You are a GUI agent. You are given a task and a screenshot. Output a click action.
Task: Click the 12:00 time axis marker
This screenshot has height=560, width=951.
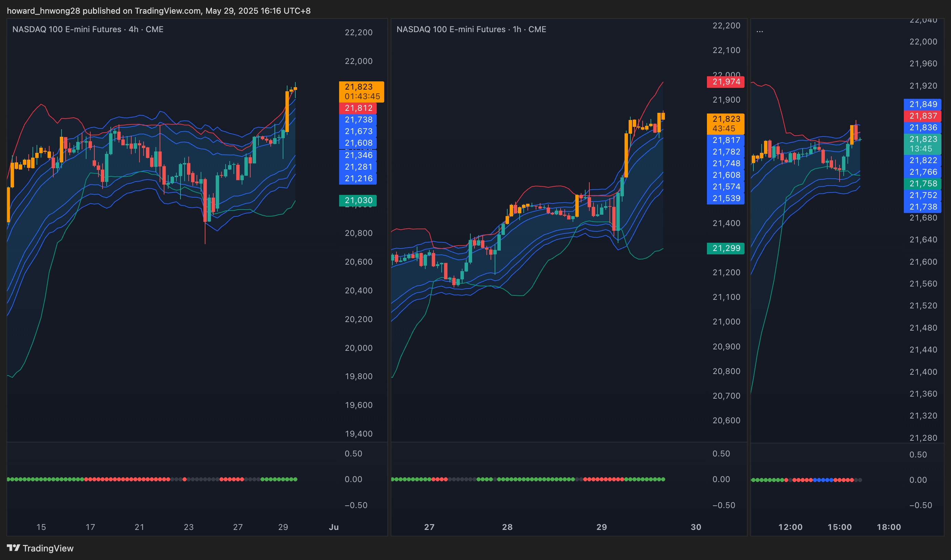(790, 527)
